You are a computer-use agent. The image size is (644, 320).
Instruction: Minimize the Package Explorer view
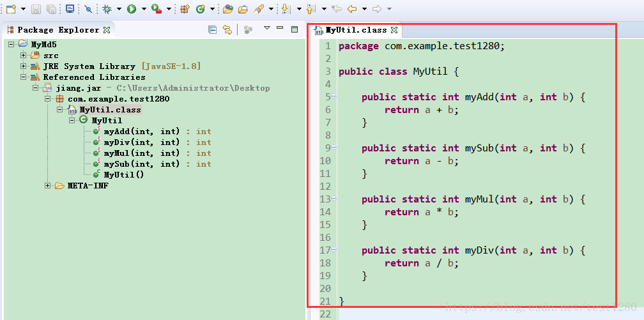tap(280, 28)
